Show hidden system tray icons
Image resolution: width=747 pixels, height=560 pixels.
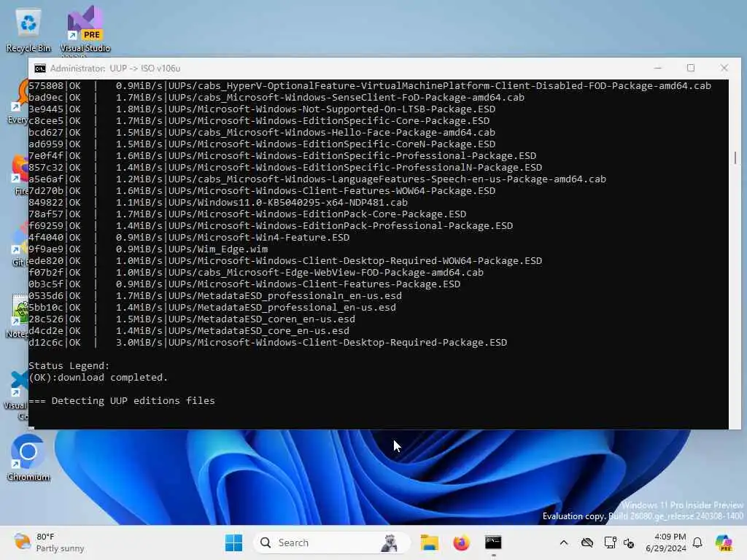tap(564, 542)
